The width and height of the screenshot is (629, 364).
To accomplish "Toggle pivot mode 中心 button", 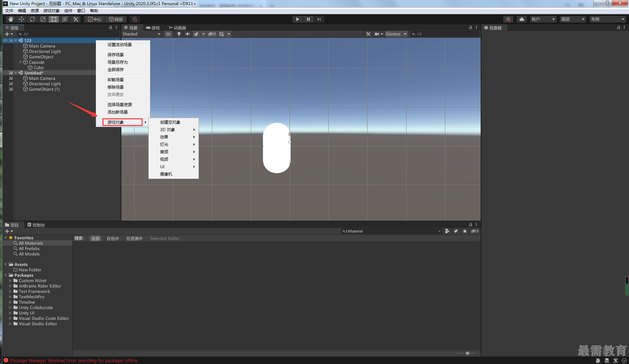I will tap(95, 19).
